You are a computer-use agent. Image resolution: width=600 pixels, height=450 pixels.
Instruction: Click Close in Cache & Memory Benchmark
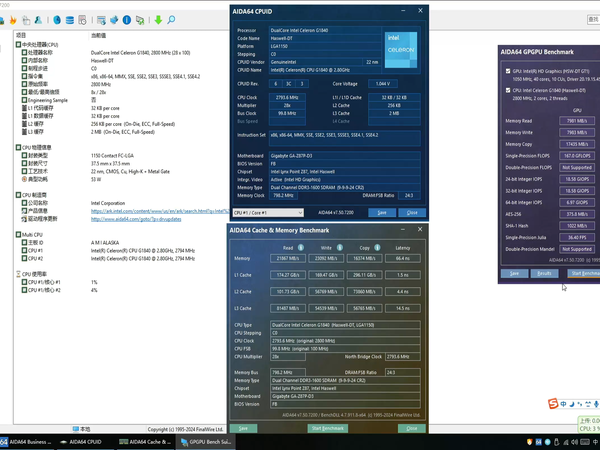412,428
